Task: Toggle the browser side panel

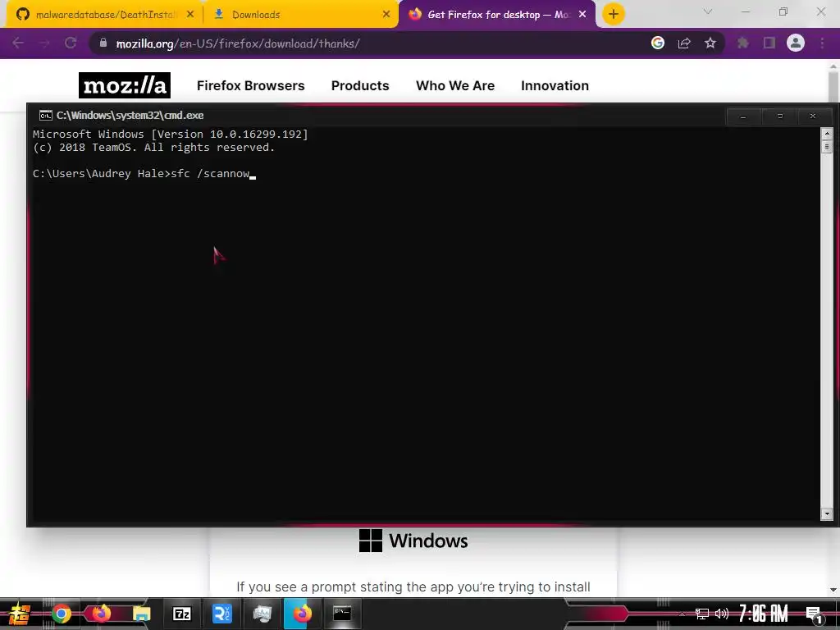Action: point(769,43)
